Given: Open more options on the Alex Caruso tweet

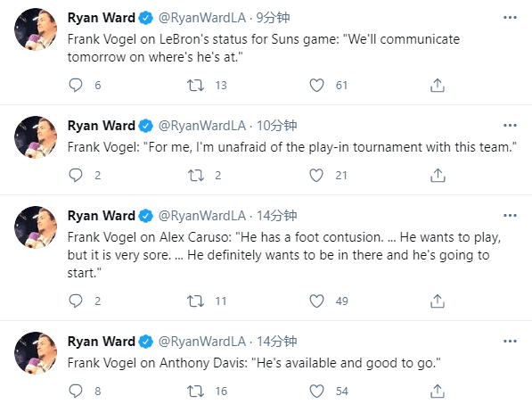Looking at the screenshot, I should 510,216.
